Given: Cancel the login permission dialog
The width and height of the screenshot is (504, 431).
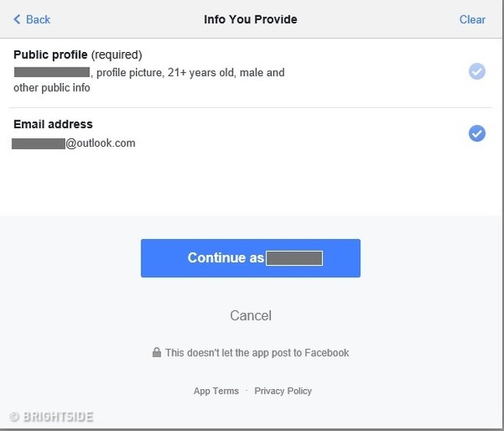Looking at the screenshot, I should tap(250, 315).
